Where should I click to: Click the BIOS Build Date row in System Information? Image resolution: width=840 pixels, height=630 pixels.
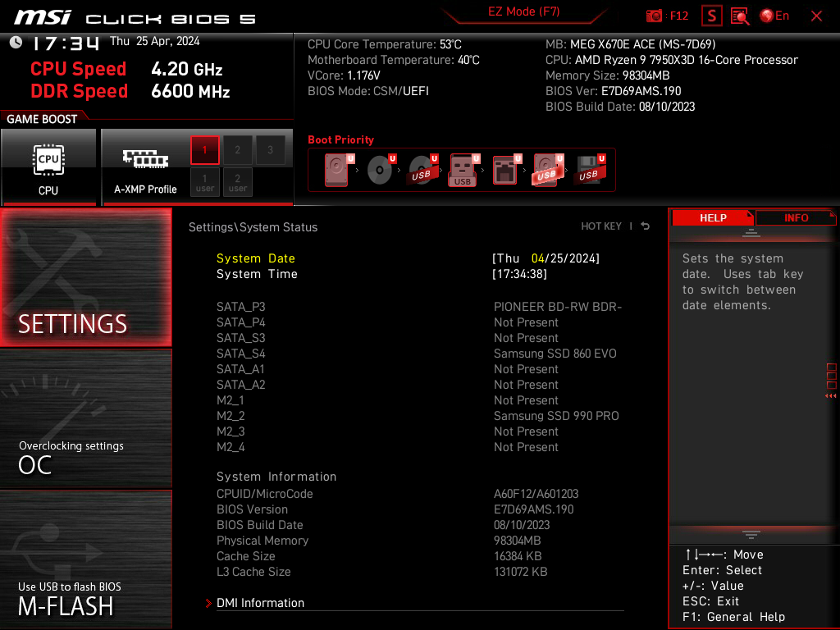point(420,525)
